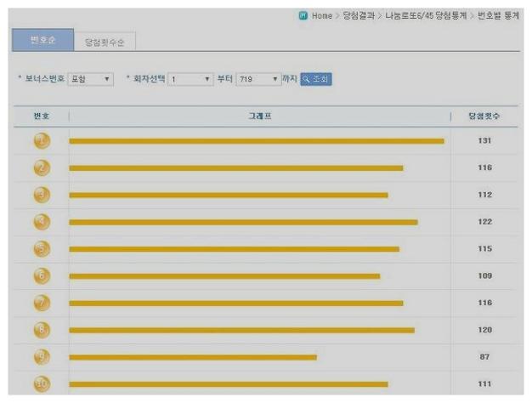This screenshot has height=403, width=532.
Task: Switch to the 당첨횟수순 tab
Action: [105, 42]
